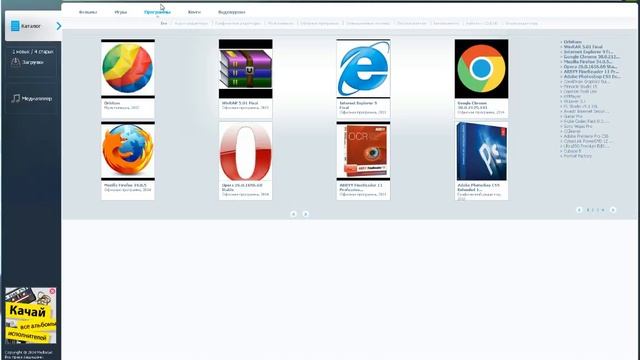Select Orbitum in the right-hand list
The image size is (640, 360).
tap(572, 42)
